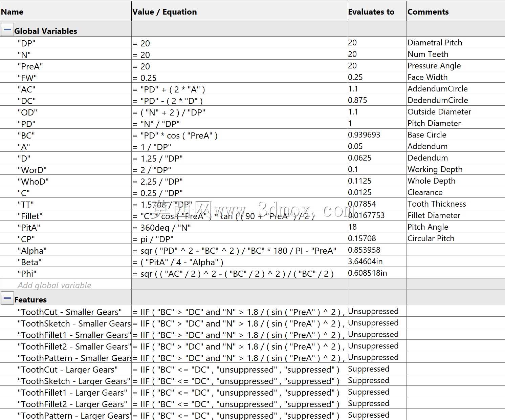Collapse the Features section
This screenshot has width=505, height=420.
pos(7,298)
